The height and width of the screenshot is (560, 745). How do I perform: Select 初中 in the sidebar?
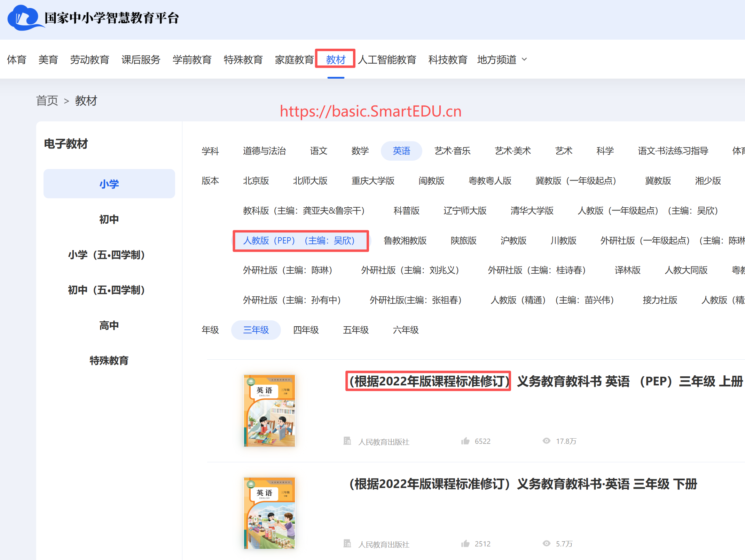[x=109, y=219]
